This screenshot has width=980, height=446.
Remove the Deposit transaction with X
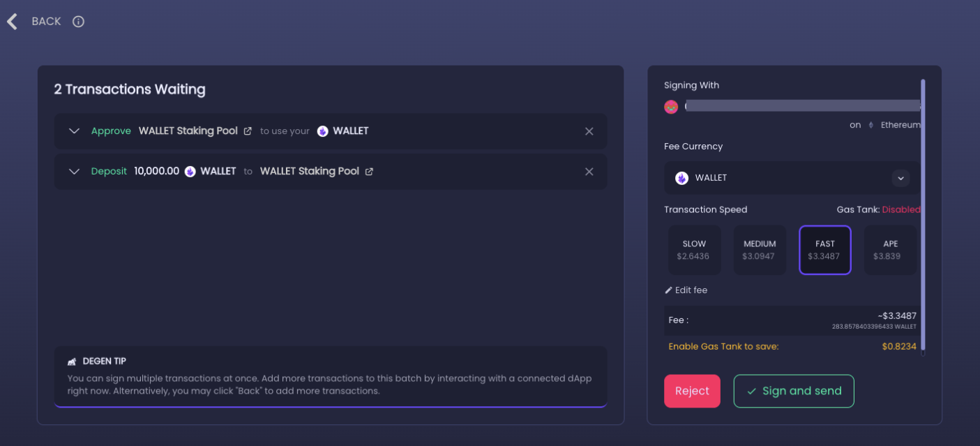click(589, 172)
